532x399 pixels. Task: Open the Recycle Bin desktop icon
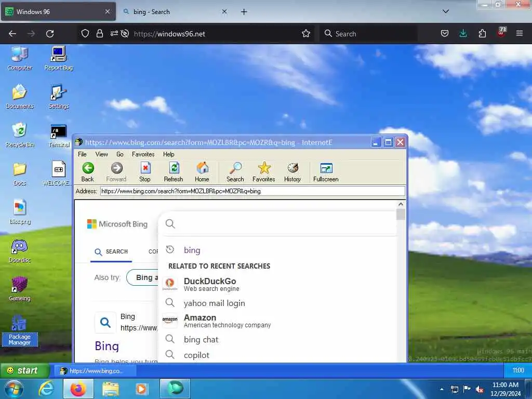pyautogui.click(x=20, y=135)
